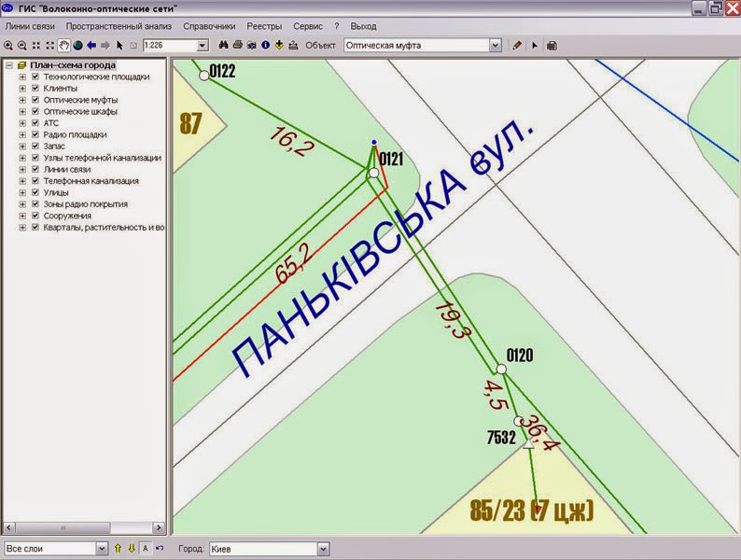Screen dimensions: 741x560
Task: Toggle the Оптические муфты layer checkbox
Action: pyautogui.click(x=35, y=100)
